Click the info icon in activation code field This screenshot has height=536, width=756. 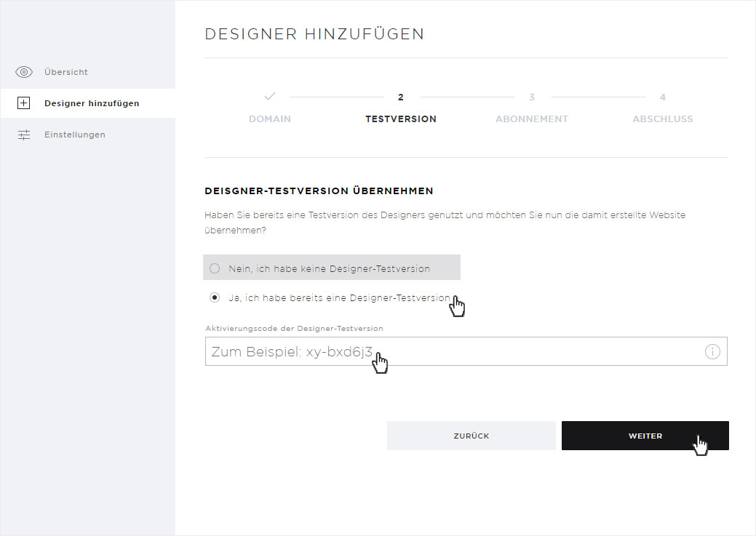pyautogui.click(x=712, y=351)
